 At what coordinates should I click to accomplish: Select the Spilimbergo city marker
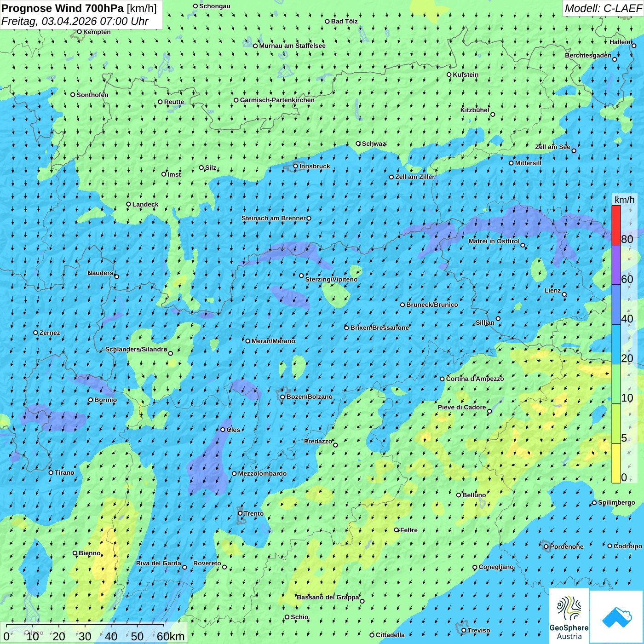(x=594, y=503)
